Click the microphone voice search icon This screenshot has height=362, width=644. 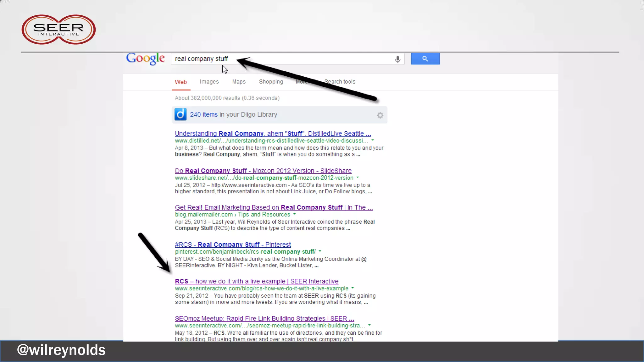pyautogui.click(x=397, y=59)
